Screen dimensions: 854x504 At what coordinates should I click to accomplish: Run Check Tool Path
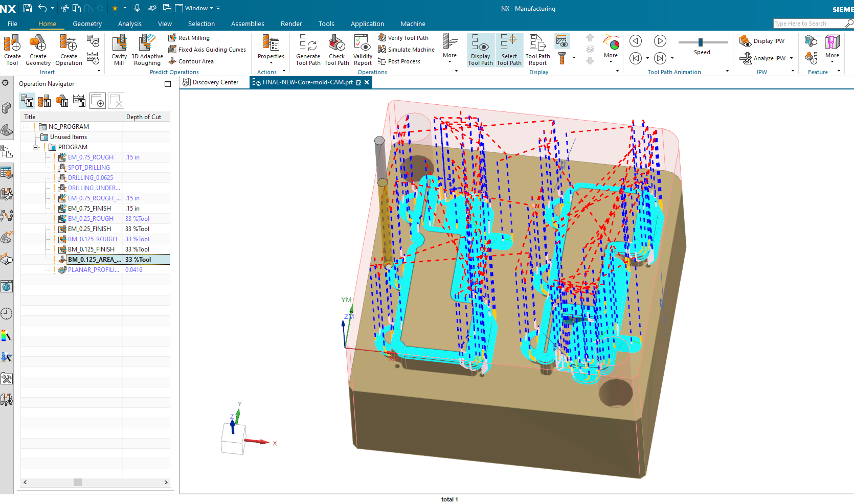tap(336, 50)
